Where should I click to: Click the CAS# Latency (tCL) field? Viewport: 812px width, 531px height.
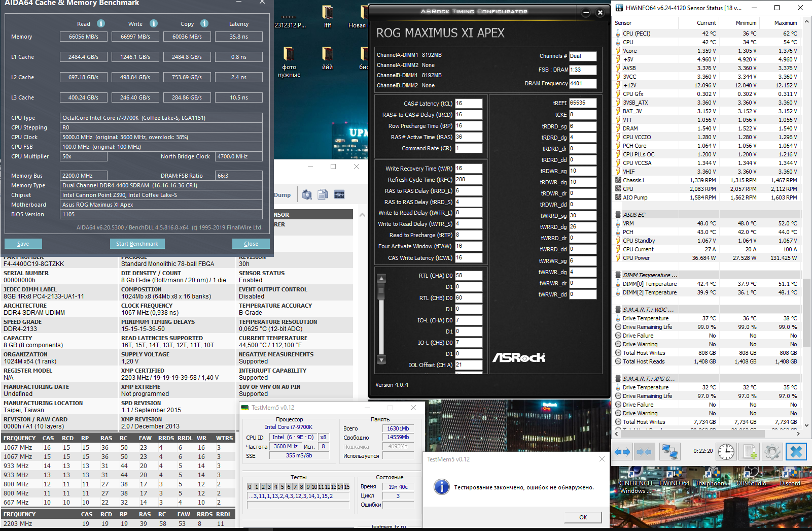tap(469, 104)
